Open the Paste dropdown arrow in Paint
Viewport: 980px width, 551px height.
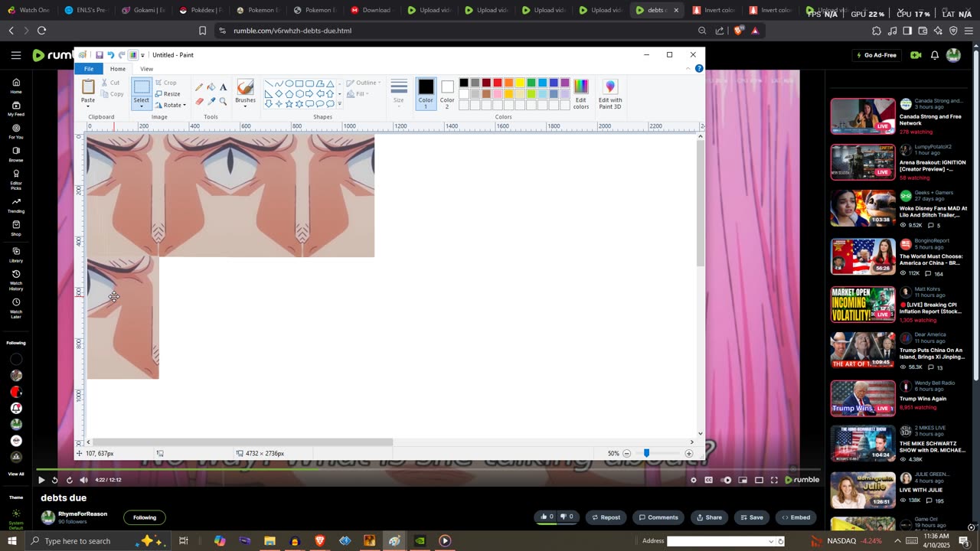tap(88, 105)
